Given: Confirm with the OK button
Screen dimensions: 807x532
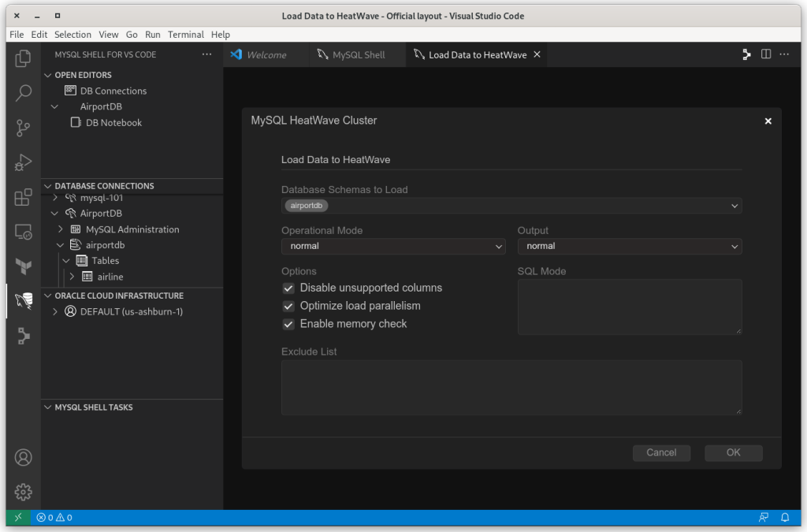Looking at the screenshot, I should tap(733, 453).
